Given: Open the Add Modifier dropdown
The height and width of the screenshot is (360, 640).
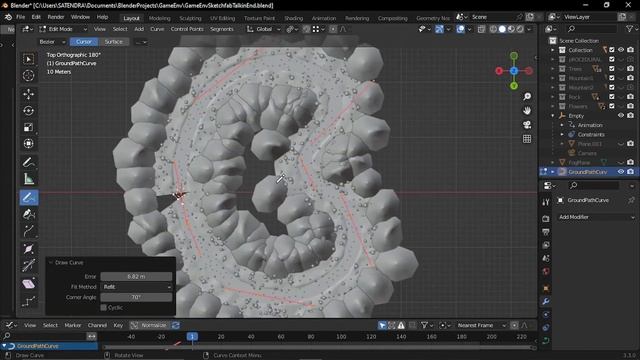Looking at the screenshot, I should pos(596,217).
